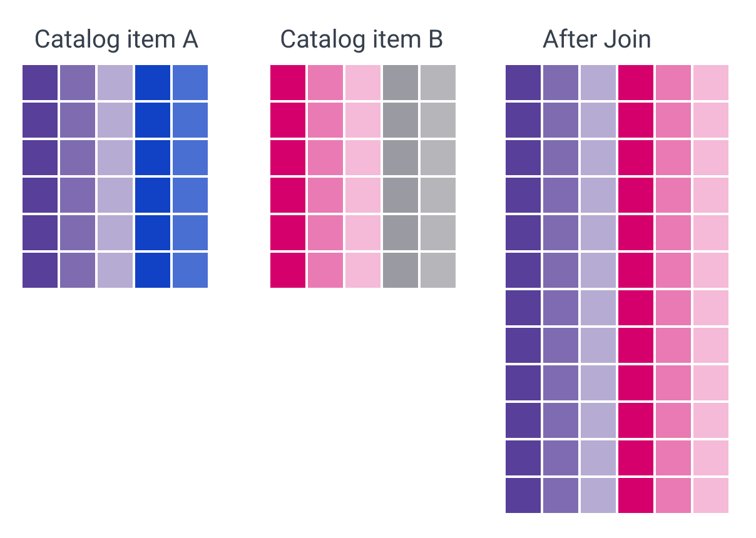Pick top medium blue cell in Catalog item A

point(190,83)
